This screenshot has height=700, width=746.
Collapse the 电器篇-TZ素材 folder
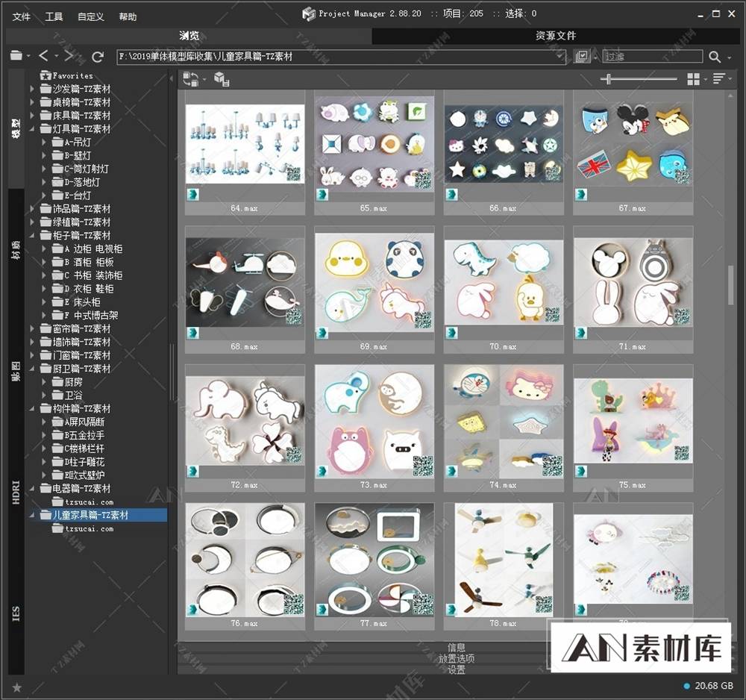point(32,489)
